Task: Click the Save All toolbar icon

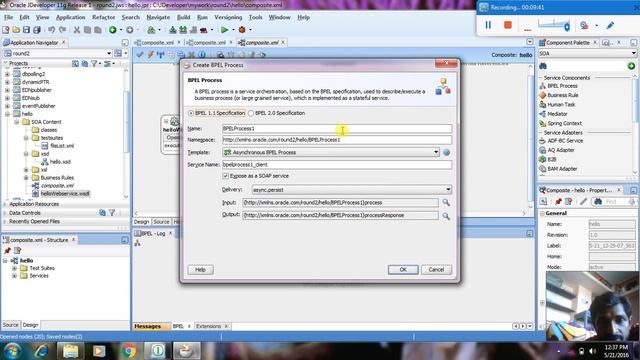Action: (37, 30)
